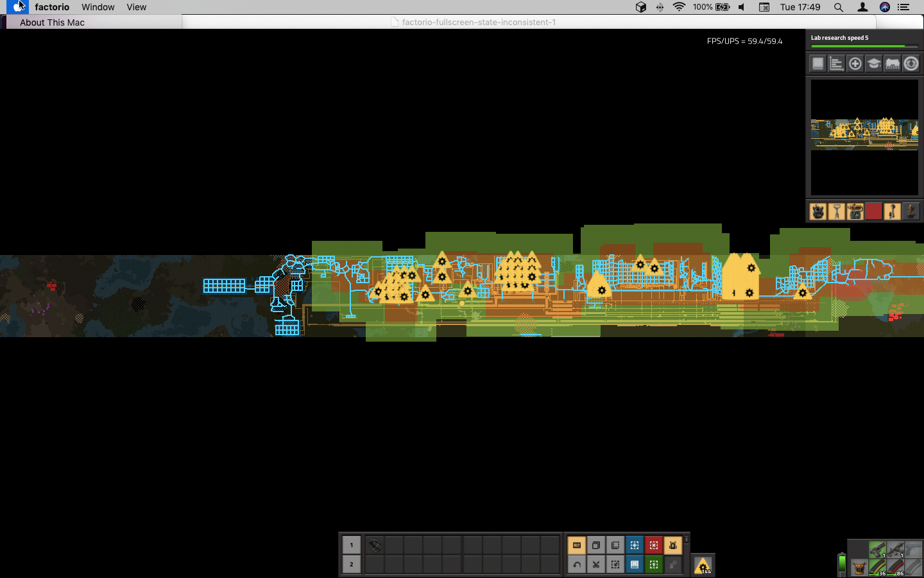Click the copy shortcut icon

pyautogui.click(x=596, y=545)
